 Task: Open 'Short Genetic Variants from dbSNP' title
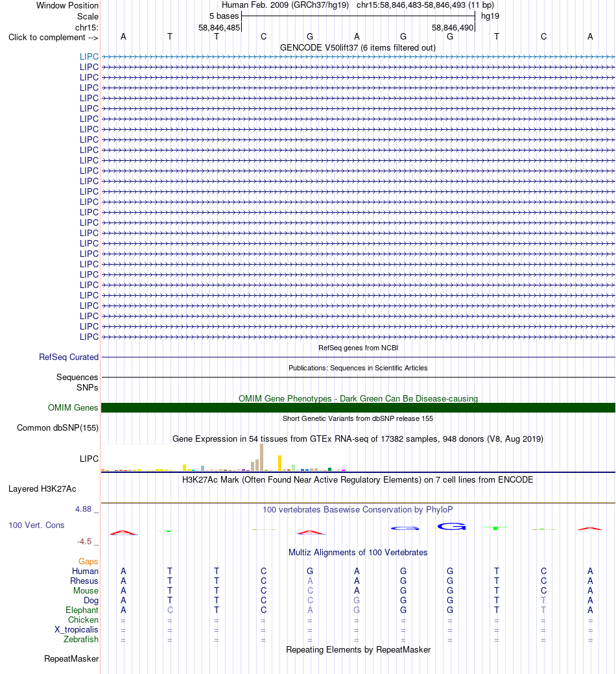coord(358,418)
